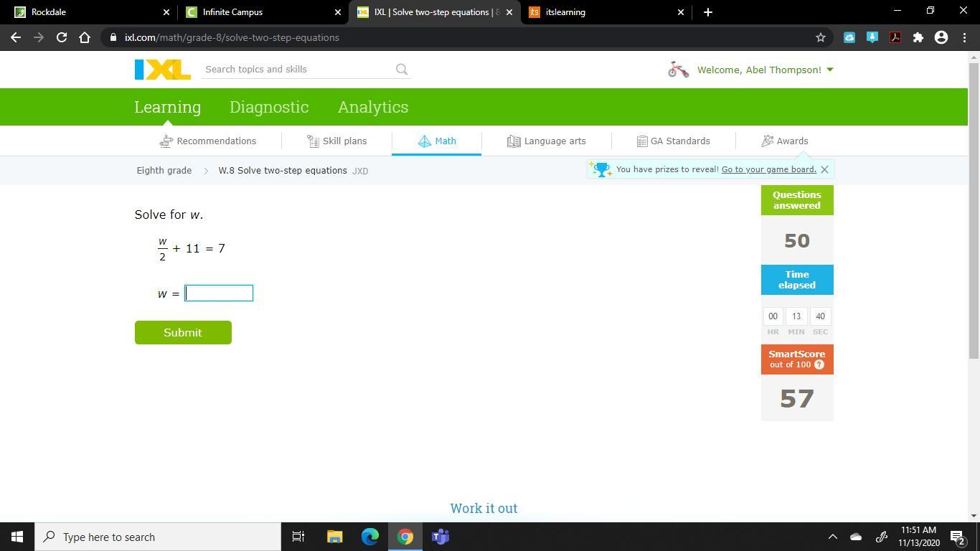Click the search magnifier icon
This screenshot has height=551, width=980.
pos(402,70)
